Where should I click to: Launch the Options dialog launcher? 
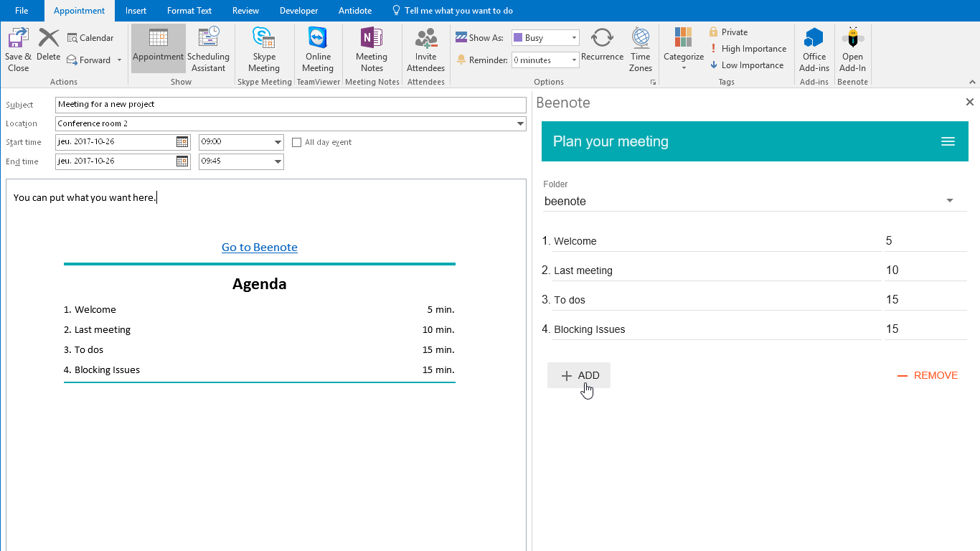[653, 83]
